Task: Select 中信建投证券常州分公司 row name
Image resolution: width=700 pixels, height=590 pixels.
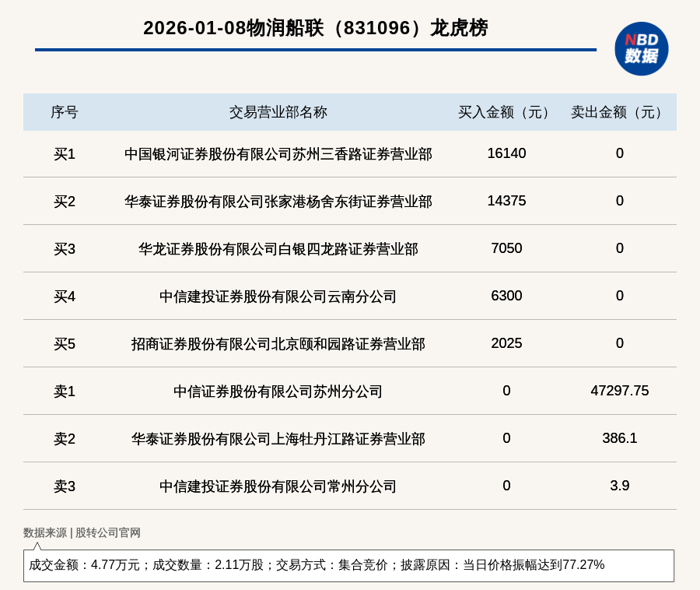Action: [x=278, y=486]
